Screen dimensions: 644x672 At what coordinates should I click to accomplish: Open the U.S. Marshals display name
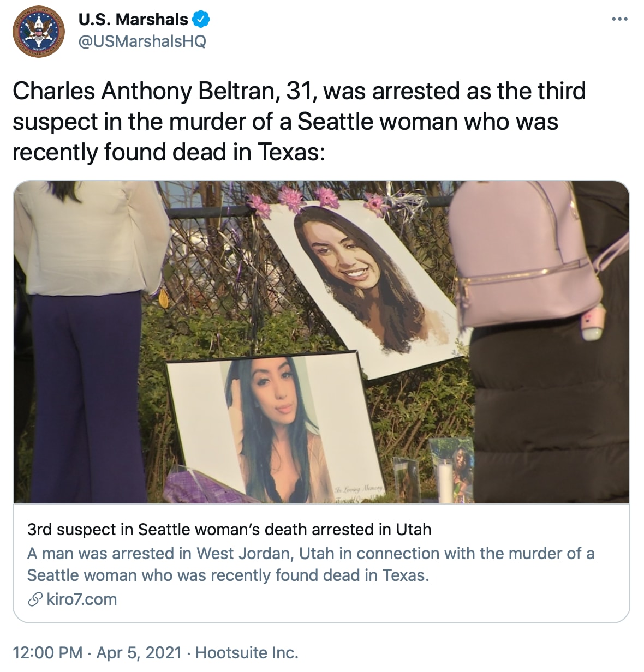click(133, 20)
